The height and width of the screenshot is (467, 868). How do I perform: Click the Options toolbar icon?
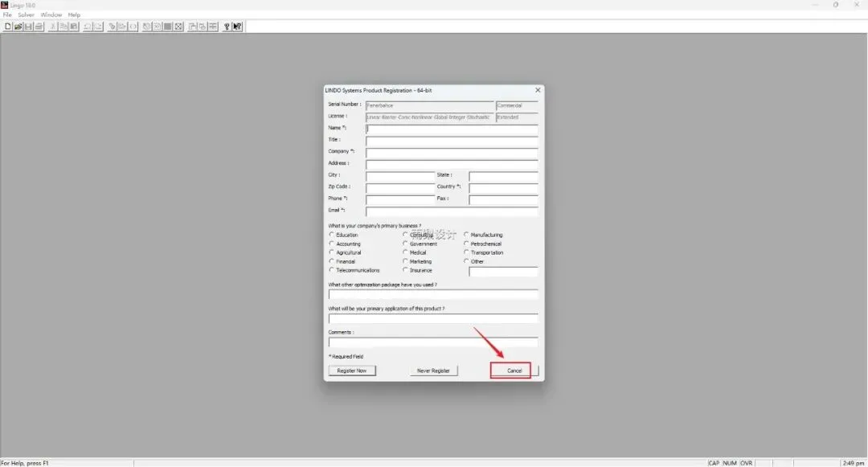[178, 27]
